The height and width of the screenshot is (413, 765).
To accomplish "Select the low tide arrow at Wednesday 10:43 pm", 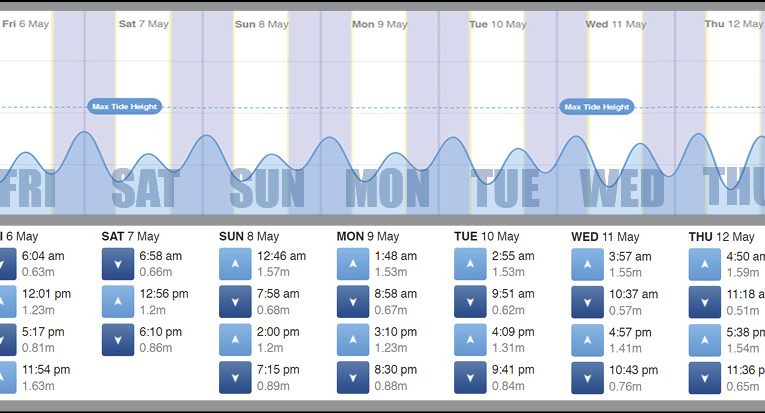I will click(x=587, y=377).
